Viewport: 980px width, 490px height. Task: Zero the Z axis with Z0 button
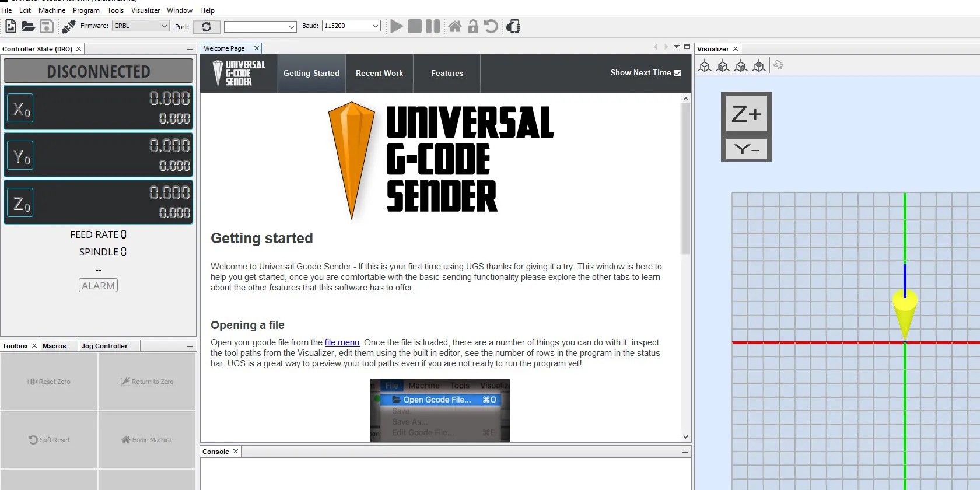(21, 203)
